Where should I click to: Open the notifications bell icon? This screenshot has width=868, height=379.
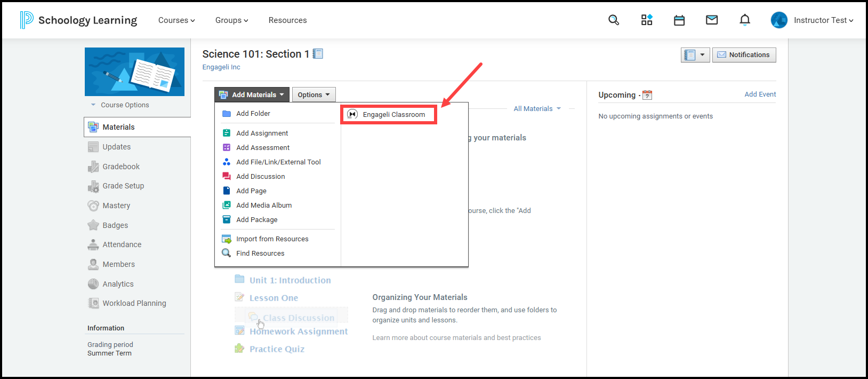point(745,20)
